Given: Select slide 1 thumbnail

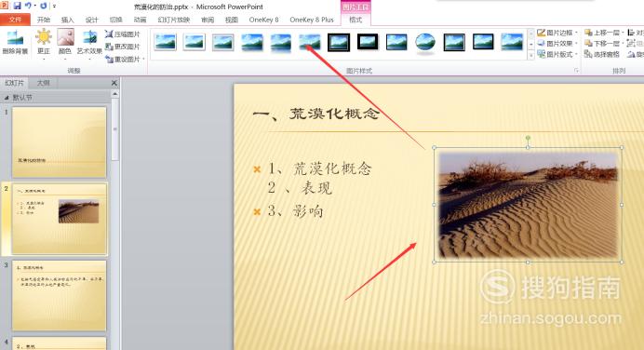Looking at the screenshot, I should (x=60, y=142).
